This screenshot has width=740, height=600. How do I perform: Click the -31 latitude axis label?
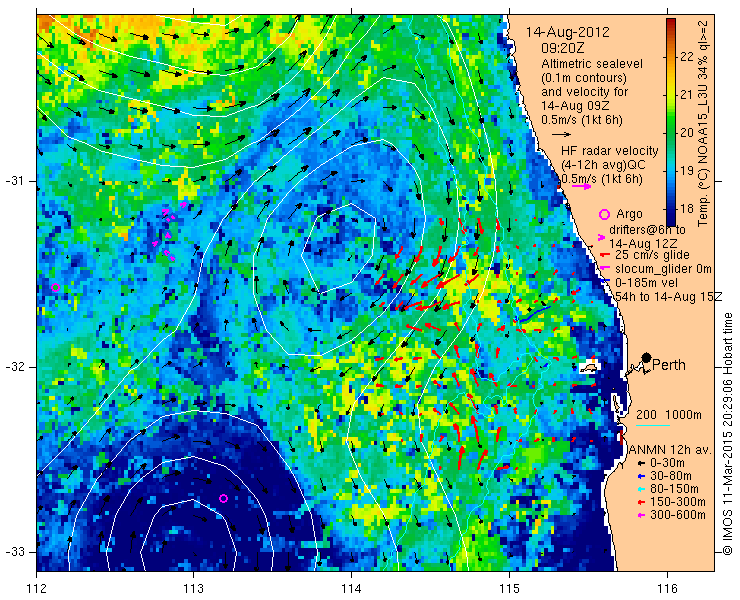click(14, 181)
